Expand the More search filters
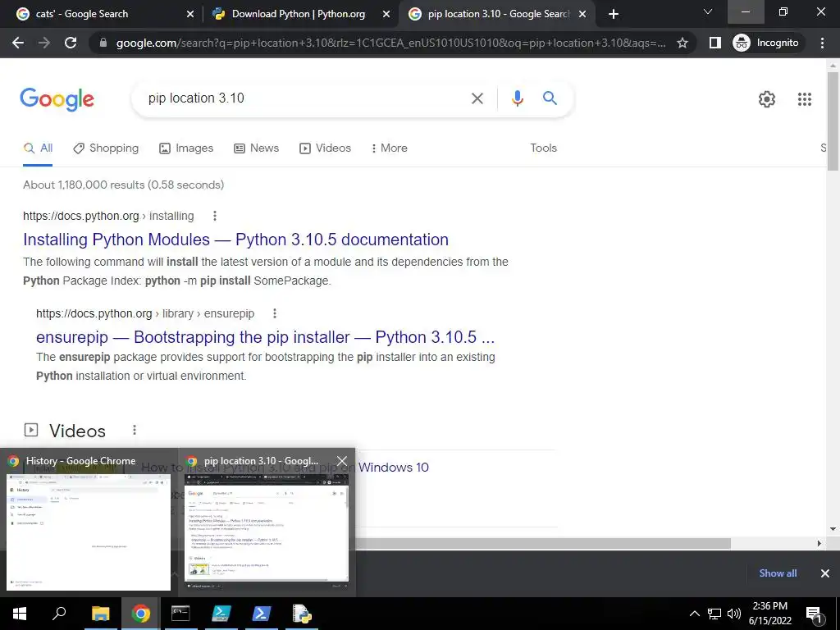The height and width of the screenshot is (630, 840). pos(390,148)
